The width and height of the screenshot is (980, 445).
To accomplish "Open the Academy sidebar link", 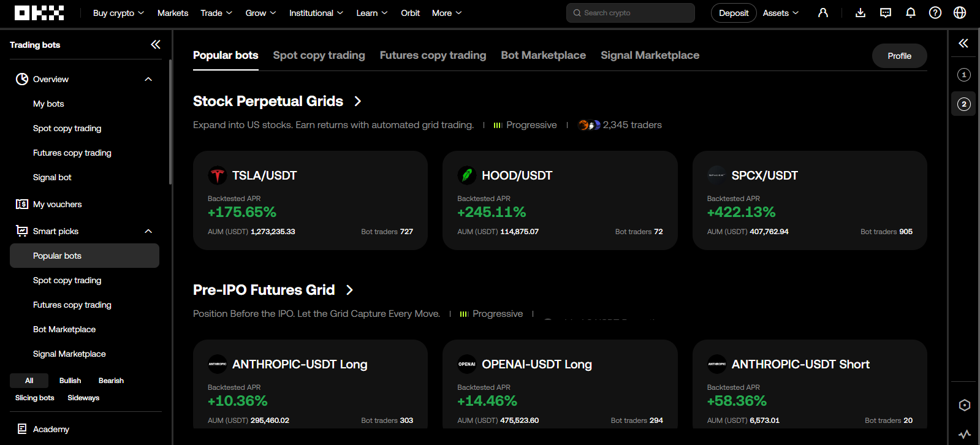I will pos(51,429).
